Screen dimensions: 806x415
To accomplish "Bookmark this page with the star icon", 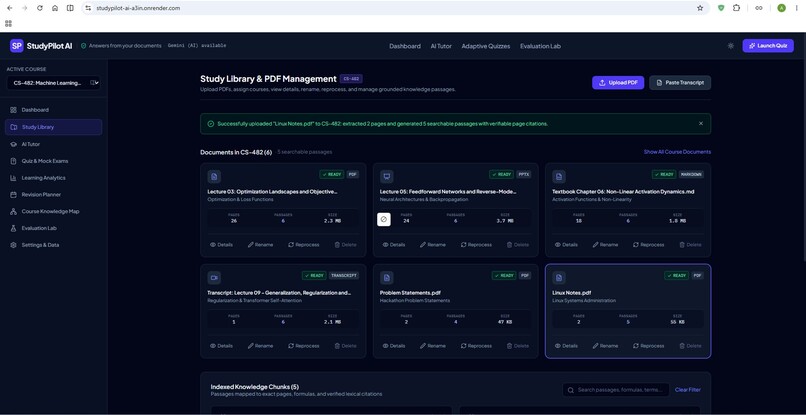I will [700, 8].
